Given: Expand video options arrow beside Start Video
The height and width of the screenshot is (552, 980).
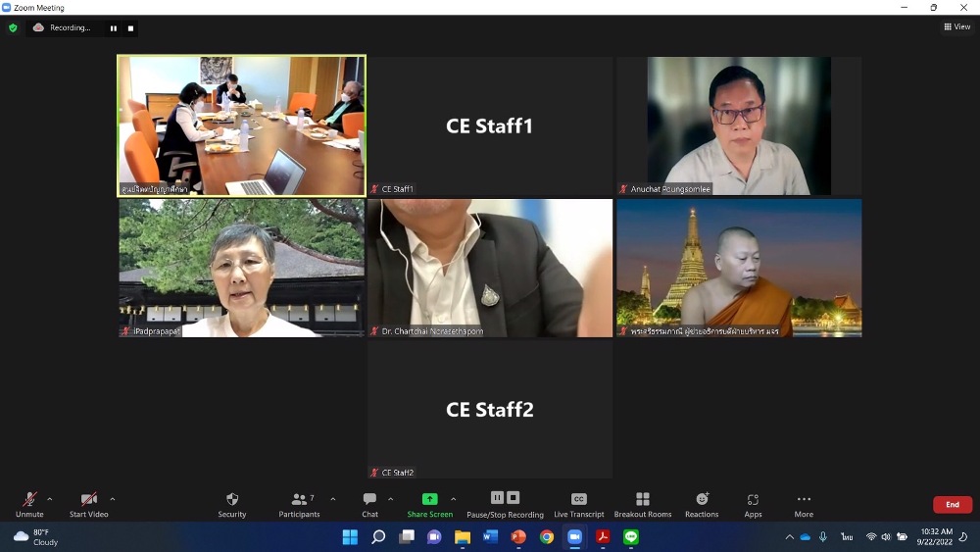Looking at the screenshot, I should point(113,499).
